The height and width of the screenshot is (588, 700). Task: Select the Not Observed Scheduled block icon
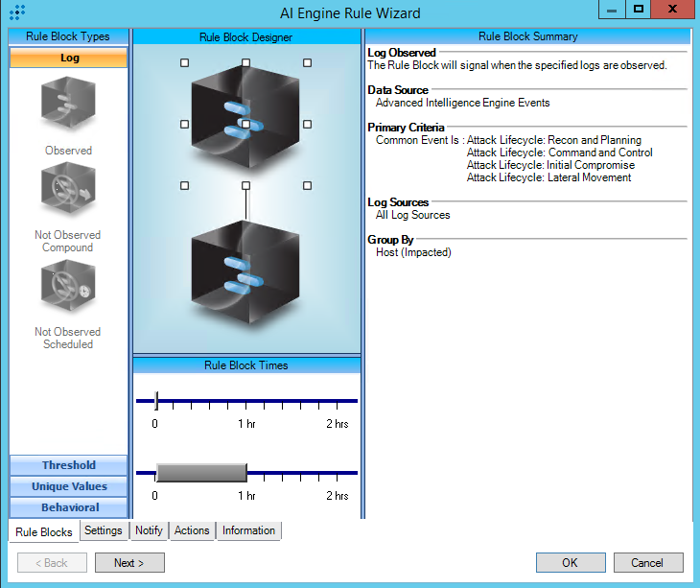[68, 290]
